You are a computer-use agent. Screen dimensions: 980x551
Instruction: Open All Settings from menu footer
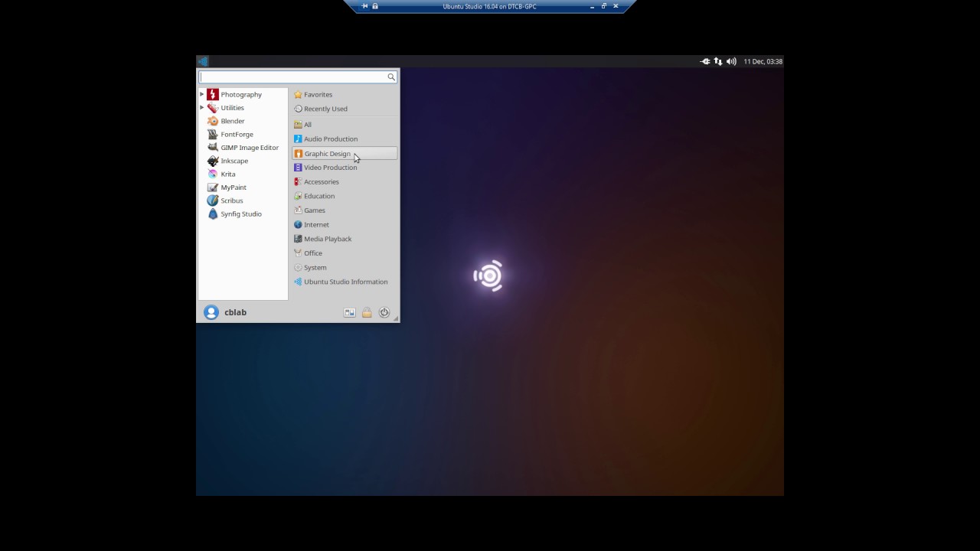[350, 312]
